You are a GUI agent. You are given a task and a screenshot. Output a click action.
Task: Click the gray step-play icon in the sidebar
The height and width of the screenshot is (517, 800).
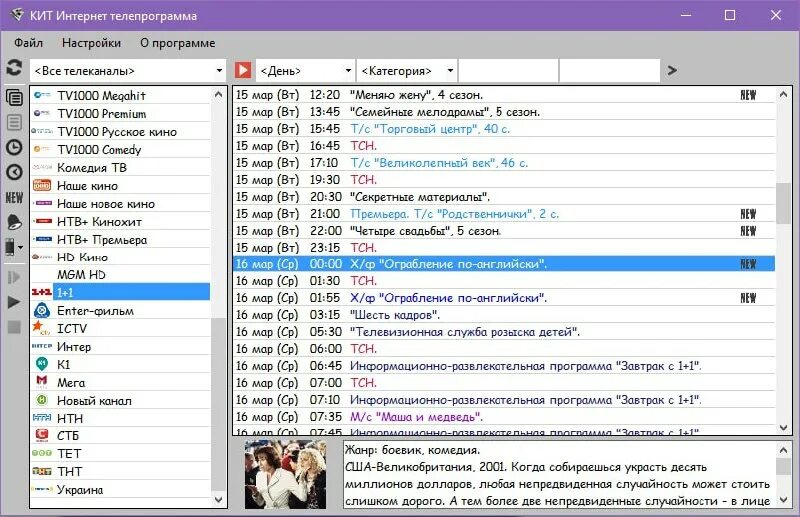tap(14, 277)
